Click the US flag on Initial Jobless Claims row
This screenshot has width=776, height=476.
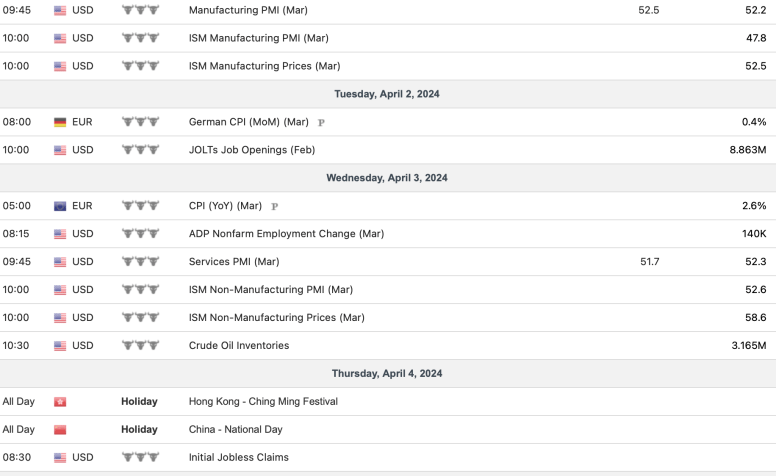[60, 458]
